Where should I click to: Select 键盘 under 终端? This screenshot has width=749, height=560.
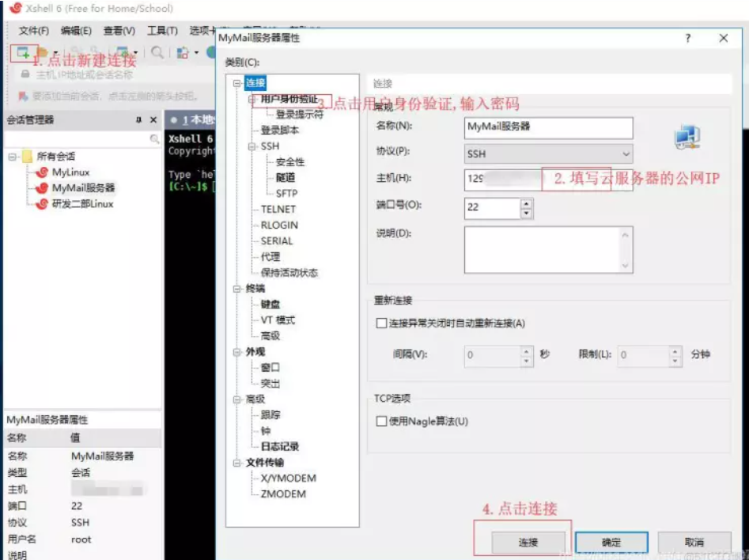[x=270, y=305]
